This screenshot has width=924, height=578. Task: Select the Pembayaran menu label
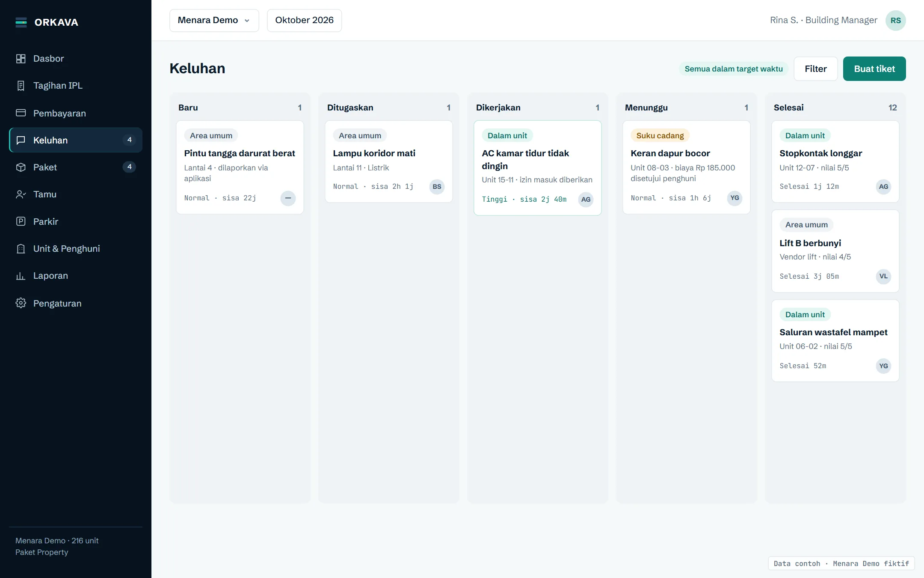click(59, 113)
